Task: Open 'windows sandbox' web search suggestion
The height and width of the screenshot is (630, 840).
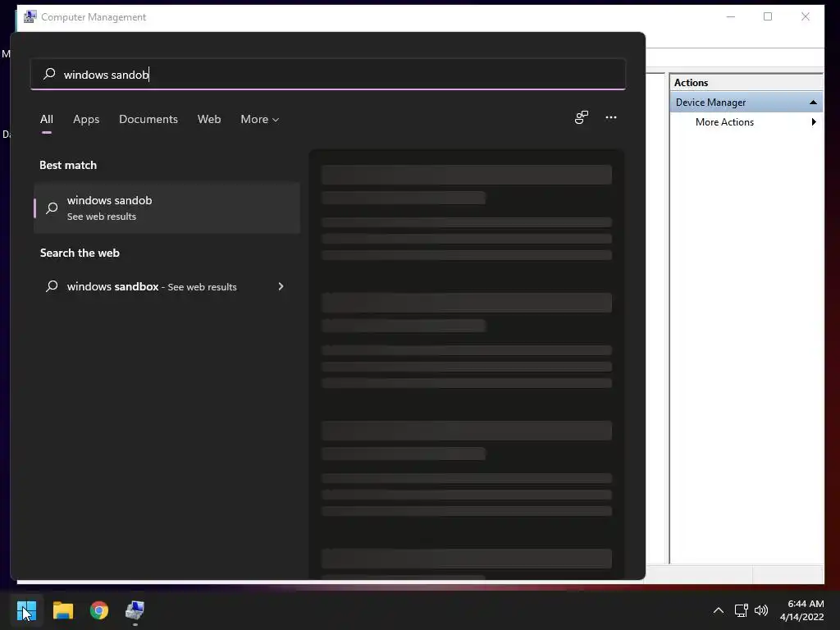Action: [167, 286]
